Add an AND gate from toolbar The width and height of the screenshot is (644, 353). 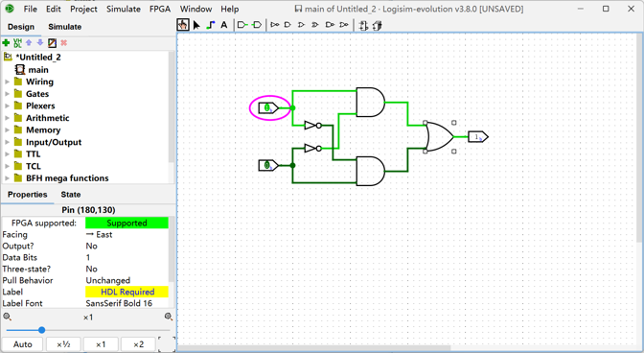(x=287, y=25)
